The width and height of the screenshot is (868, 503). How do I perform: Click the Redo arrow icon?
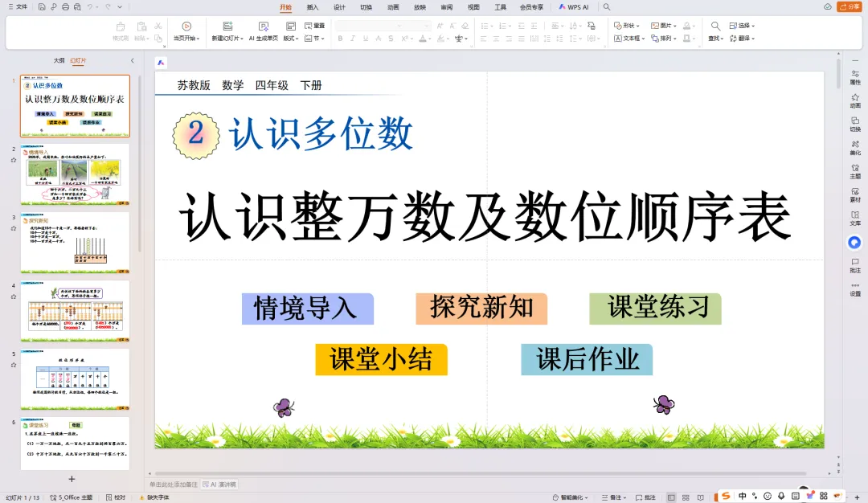coord(108,7)
